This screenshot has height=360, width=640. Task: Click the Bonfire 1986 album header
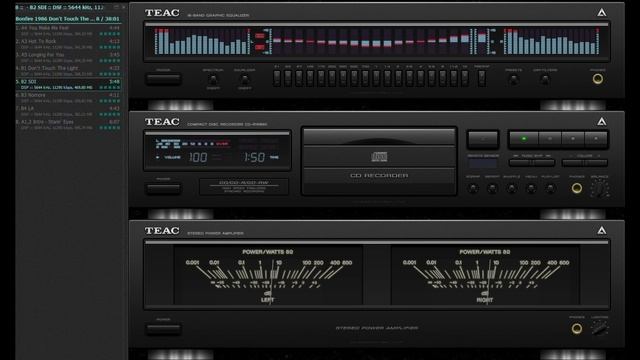click(x=68, y=19)
